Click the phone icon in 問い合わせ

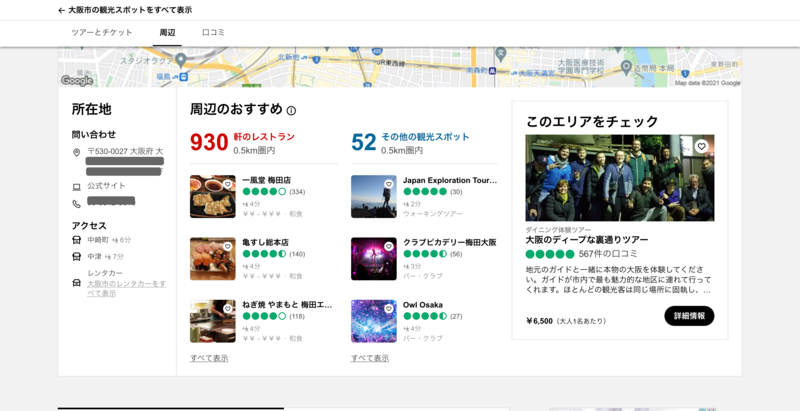pos(77,204)
